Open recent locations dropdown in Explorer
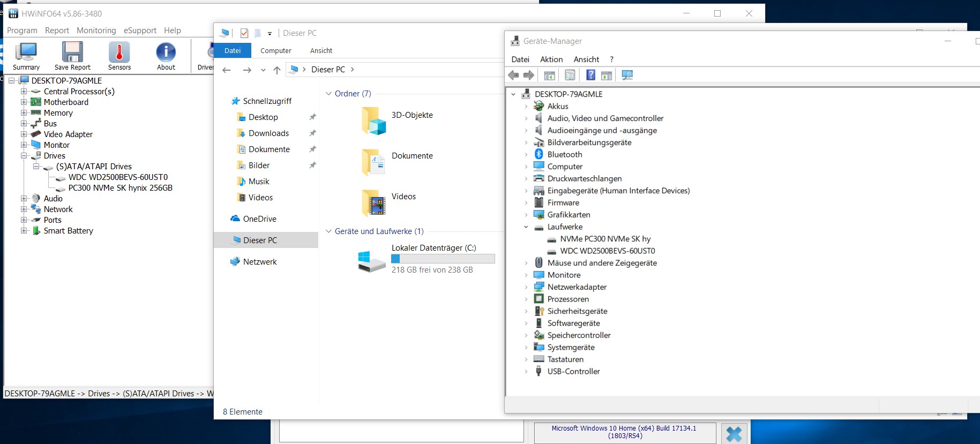This screenshot has height=444, width=980. [263, 70]
